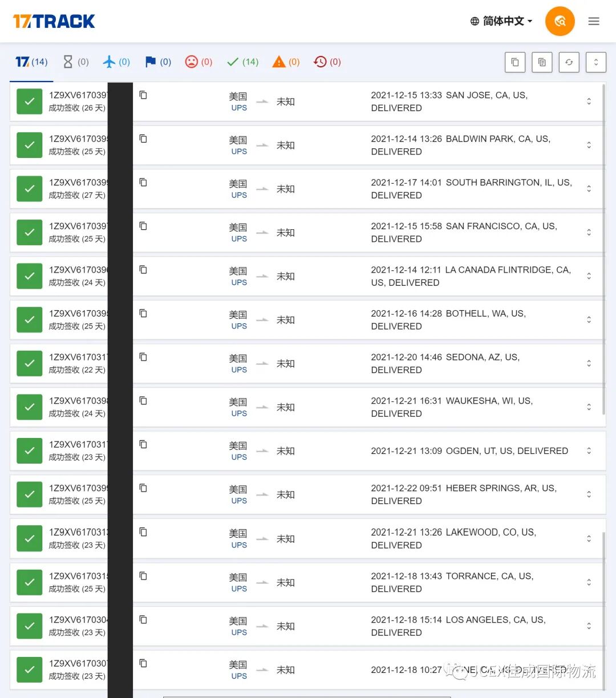
Task: Click '成功签收 (22 天)' status text
Action: point(77,370)
